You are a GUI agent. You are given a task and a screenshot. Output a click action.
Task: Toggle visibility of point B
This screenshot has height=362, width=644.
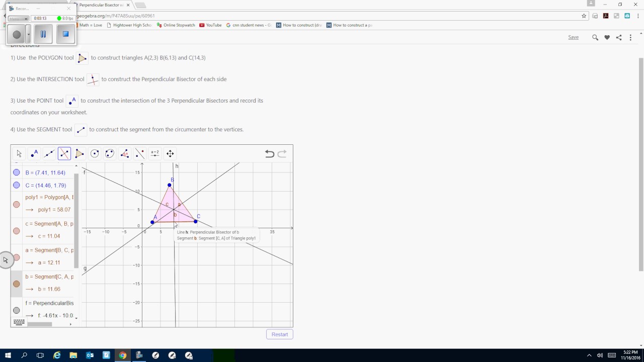pos(17,172)
